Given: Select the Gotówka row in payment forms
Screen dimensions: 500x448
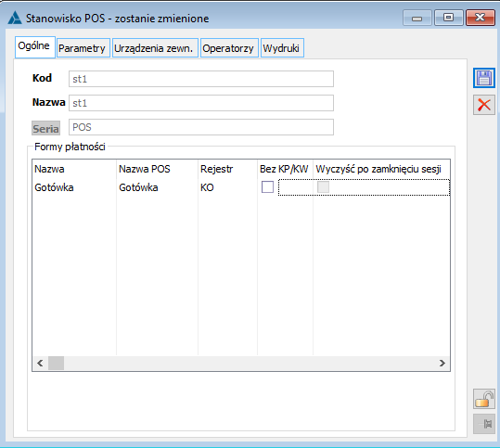Looking at the screenshot, I should (x=241, y=187).
